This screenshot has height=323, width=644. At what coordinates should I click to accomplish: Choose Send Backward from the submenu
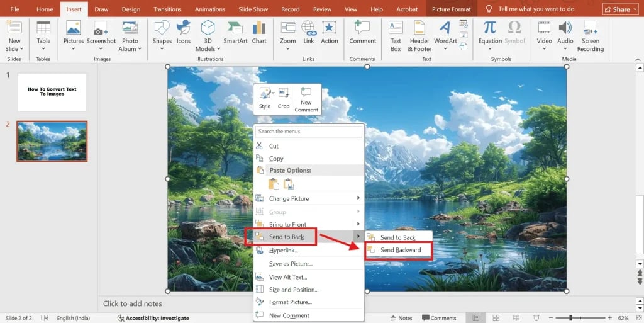pos(401,250)
